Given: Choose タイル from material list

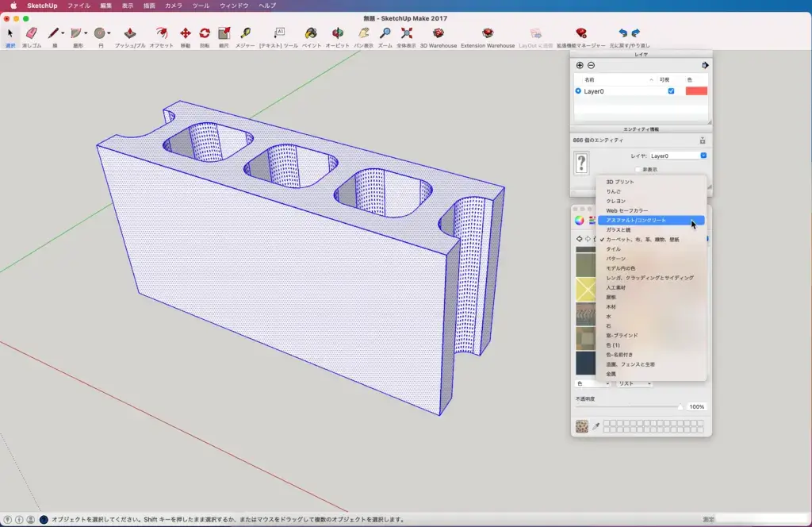Looking at the screenshot, I should 651,248.
